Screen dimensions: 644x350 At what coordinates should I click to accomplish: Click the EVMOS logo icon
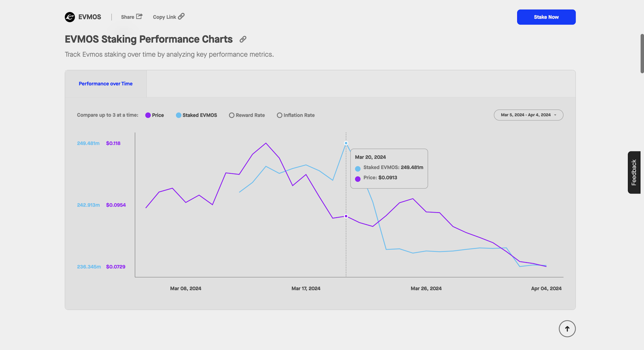point(70,17)
